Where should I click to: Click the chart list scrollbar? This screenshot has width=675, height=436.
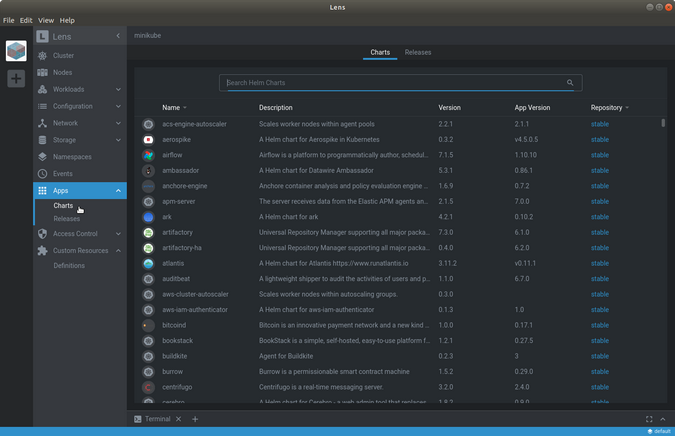point(663,123)
